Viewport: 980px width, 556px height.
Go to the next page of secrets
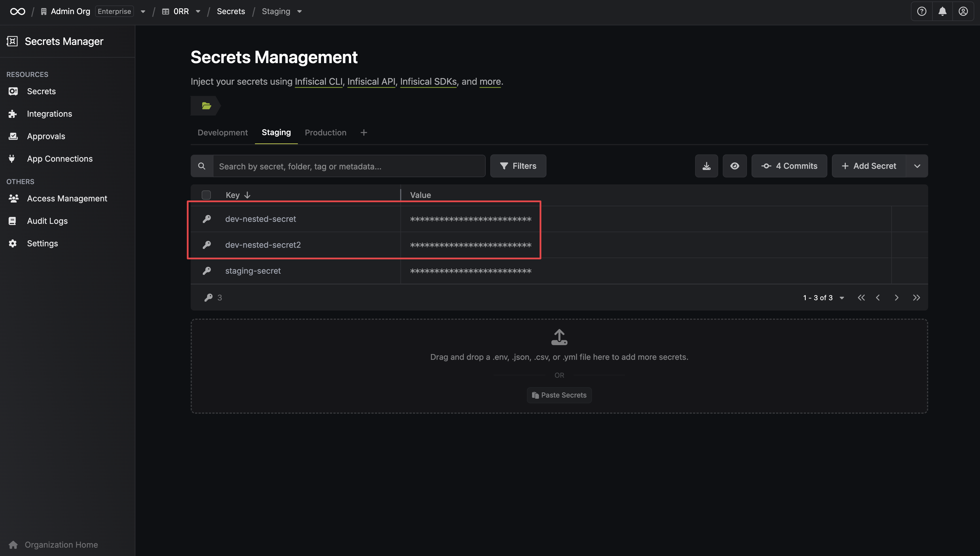(x=896, y=298)
